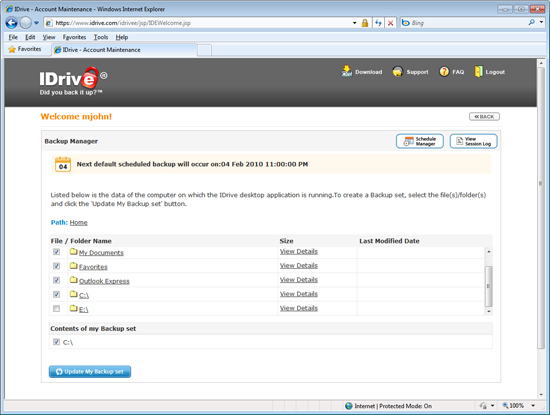550x415 pixels.
Task: Open the Help menu
Action: tap(122, 37)
